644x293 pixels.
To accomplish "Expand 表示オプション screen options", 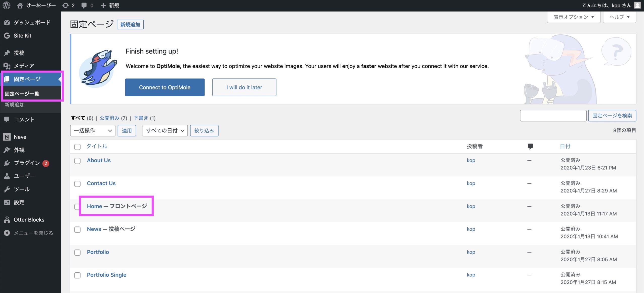I will click(574, 17).
